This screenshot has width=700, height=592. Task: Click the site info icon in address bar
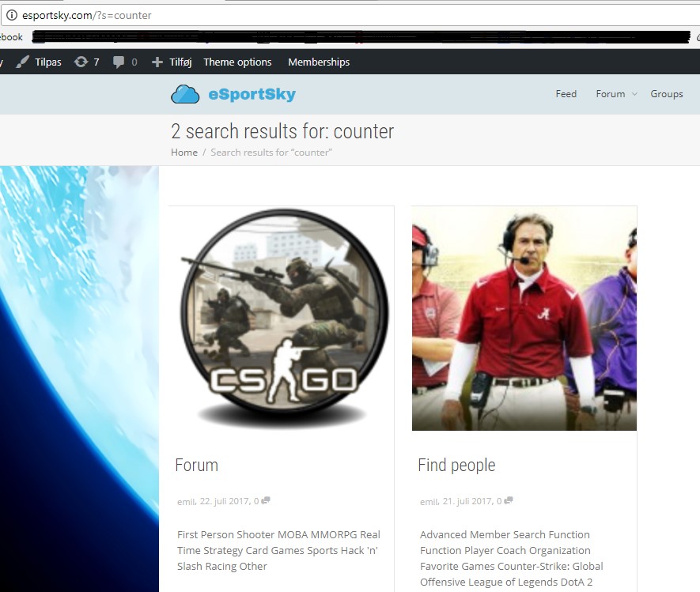(x=12, y=15)
